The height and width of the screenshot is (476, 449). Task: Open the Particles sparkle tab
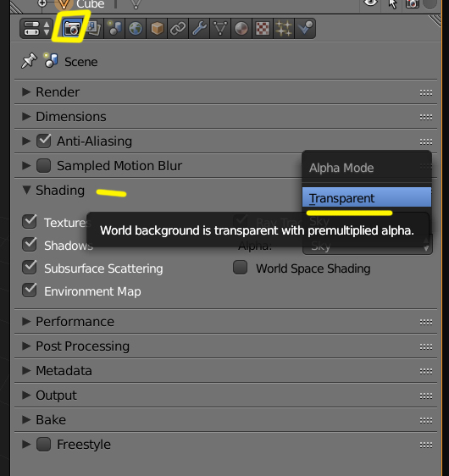tap(284, 29)
